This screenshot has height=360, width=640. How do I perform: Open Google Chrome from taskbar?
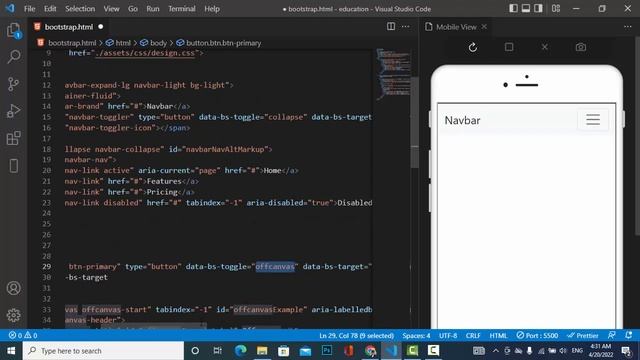370,351
